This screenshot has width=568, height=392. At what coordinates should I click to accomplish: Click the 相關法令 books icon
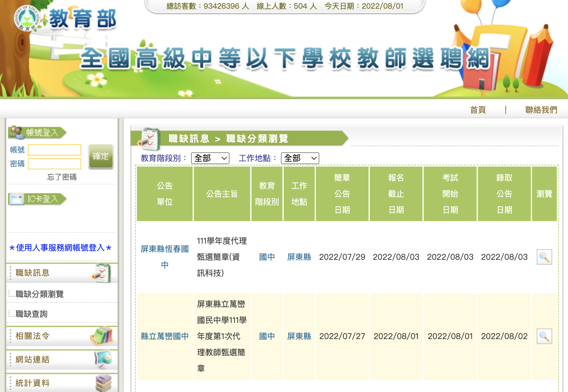tap(102, 336)
